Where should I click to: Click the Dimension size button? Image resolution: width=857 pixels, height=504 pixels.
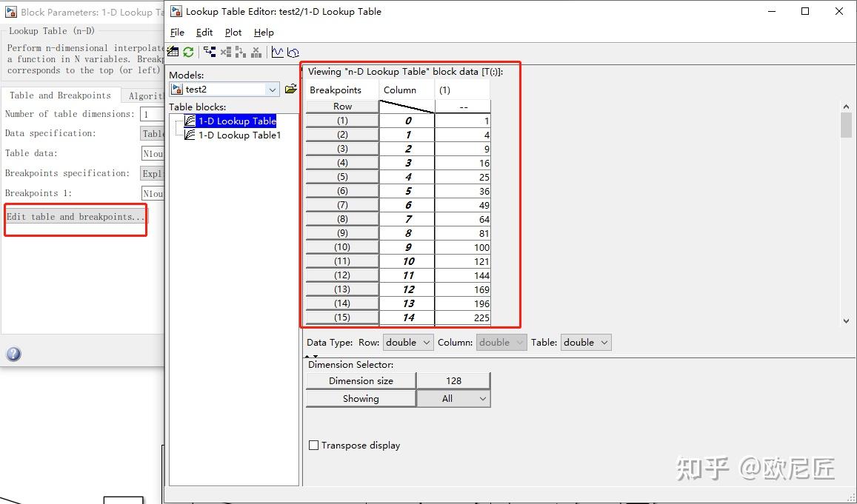[360, 380]
